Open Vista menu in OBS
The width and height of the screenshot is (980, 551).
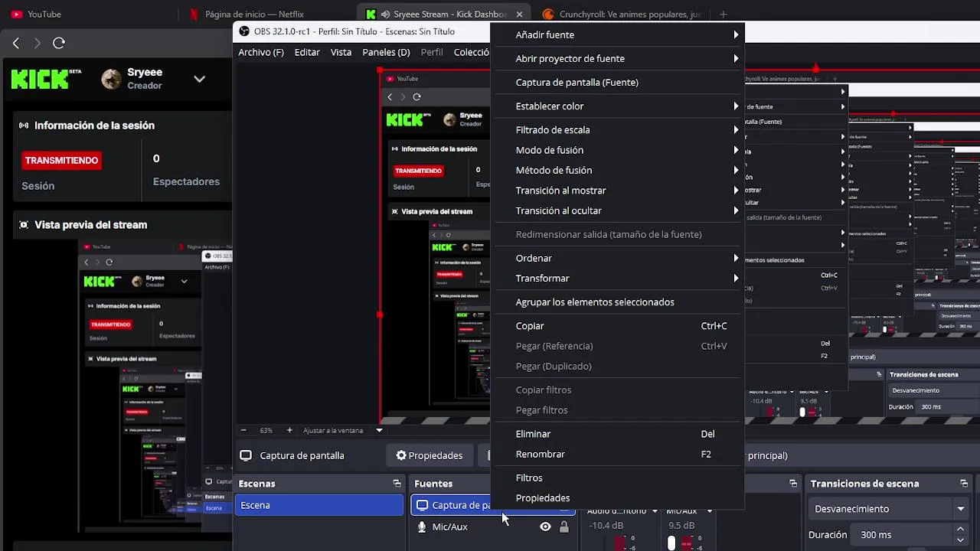click(341, 52)
